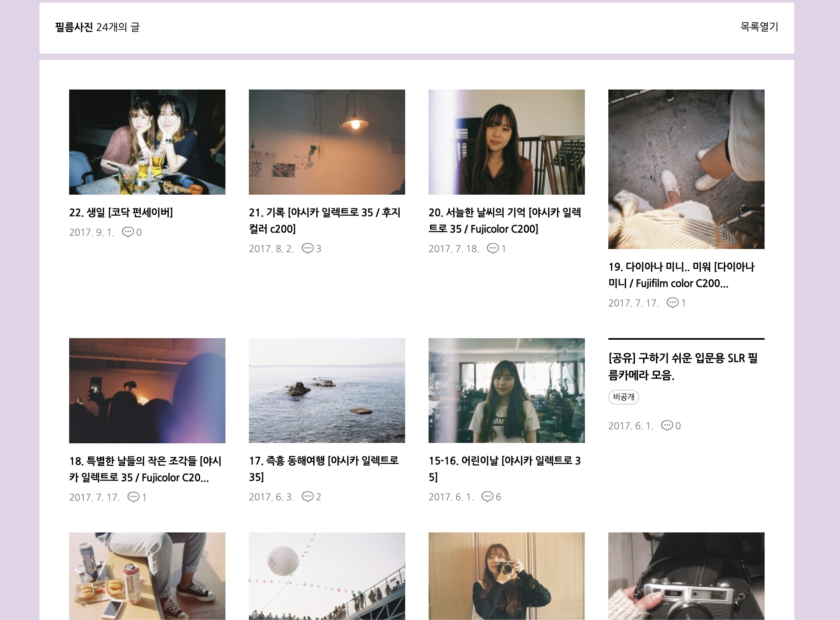Click the 비공개 private badge
Screen dimensions: 840x620
point(624,397)
